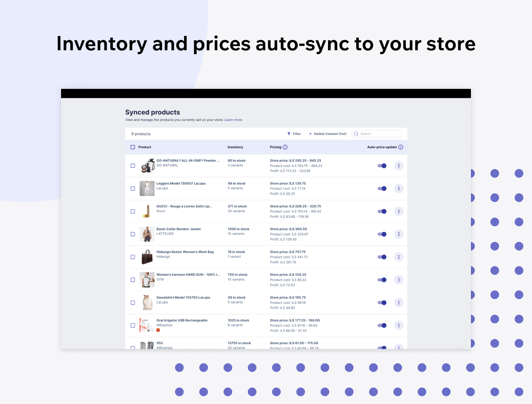Open options menu for product 555
Screen dimensions: 532x404
click(x=399, y=348)
